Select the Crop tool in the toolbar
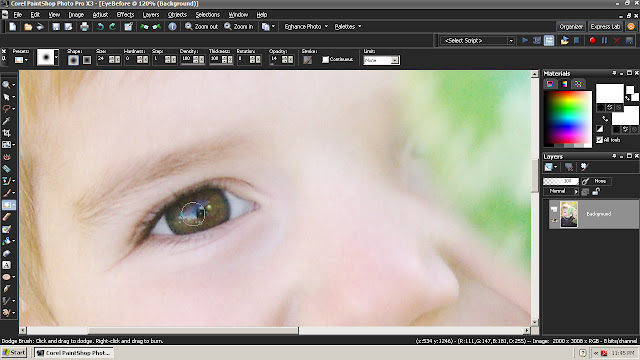 [x=7, y=133]
